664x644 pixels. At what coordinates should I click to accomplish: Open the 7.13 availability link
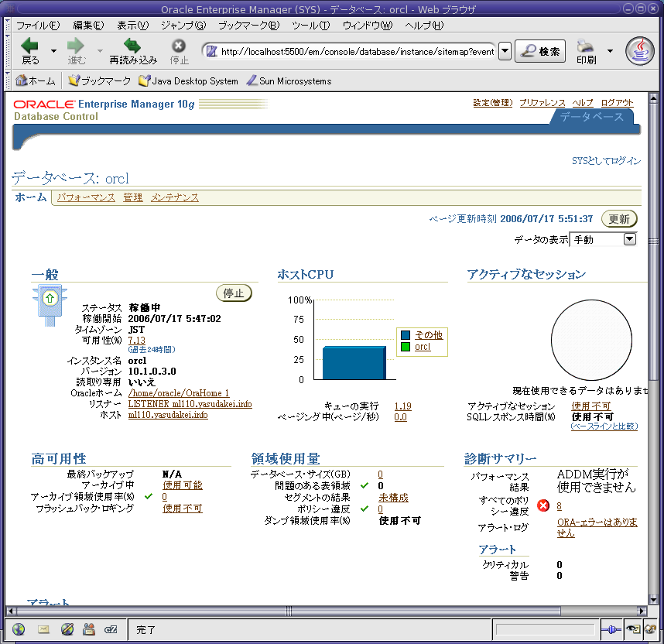point(136,341)
